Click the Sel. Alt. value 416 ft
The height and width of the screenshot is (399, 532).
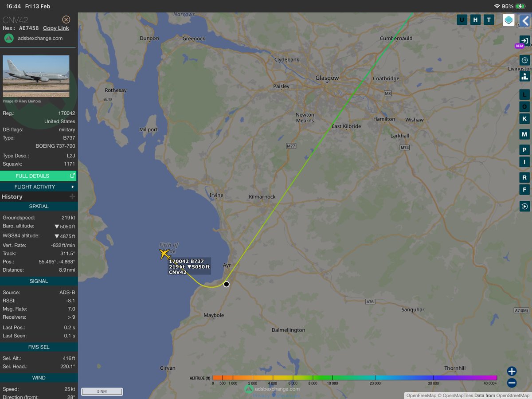69,358
